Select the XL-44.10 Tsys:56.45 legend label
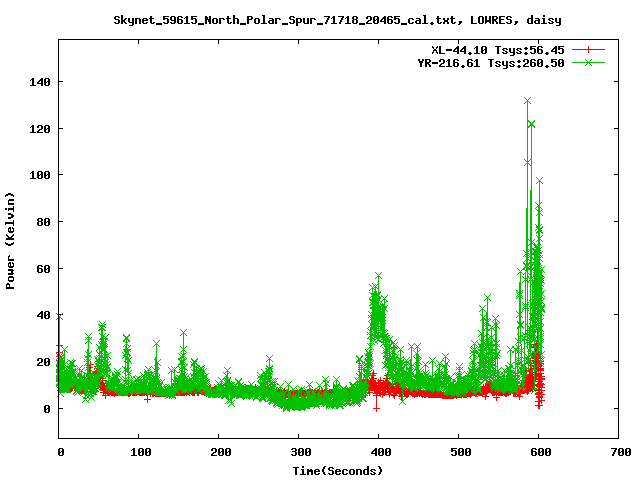The image size is (640, 480). (x=498, y=50)
